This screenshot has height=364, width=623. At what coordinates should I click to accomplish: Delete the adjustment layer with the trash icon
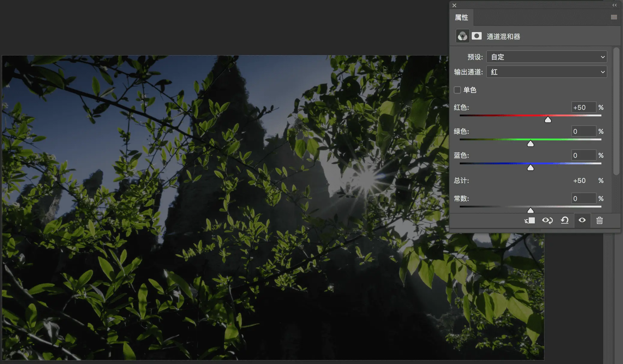[599, 221]
